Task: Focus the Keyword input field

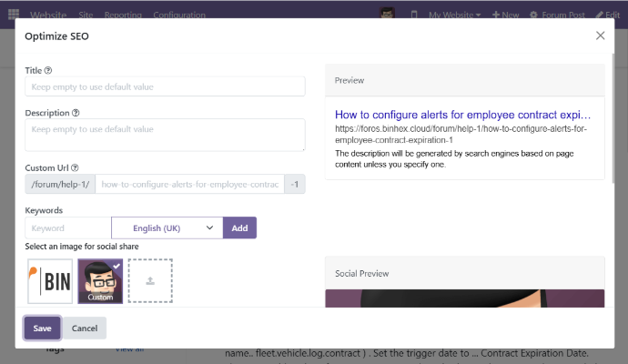Action: pos(68,227)
